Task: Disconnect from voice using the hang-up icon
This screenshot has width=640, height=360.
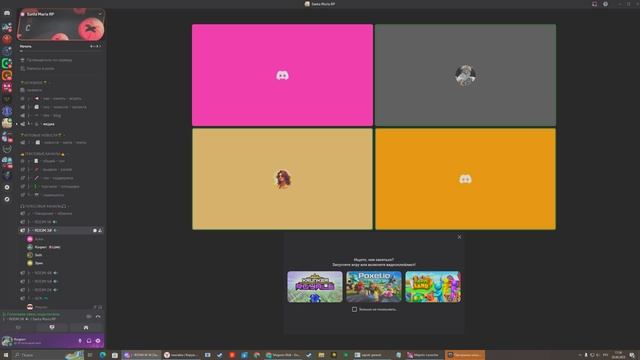Action: point(98,316)
